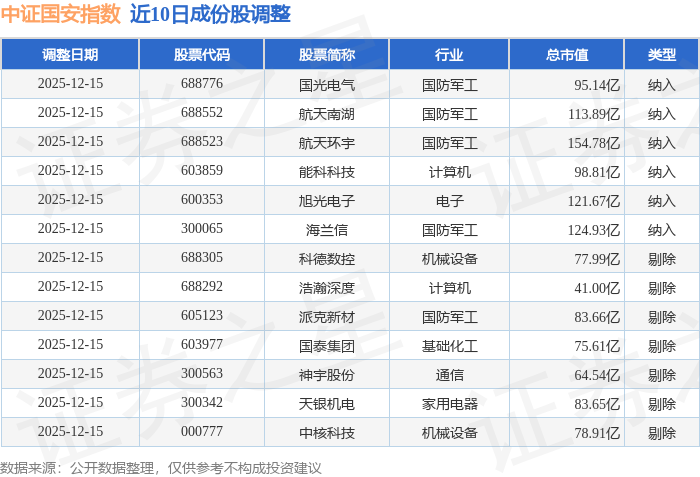Click stock name 国光电气
Viewport: 700px width, 477px height.
point(327,85)
